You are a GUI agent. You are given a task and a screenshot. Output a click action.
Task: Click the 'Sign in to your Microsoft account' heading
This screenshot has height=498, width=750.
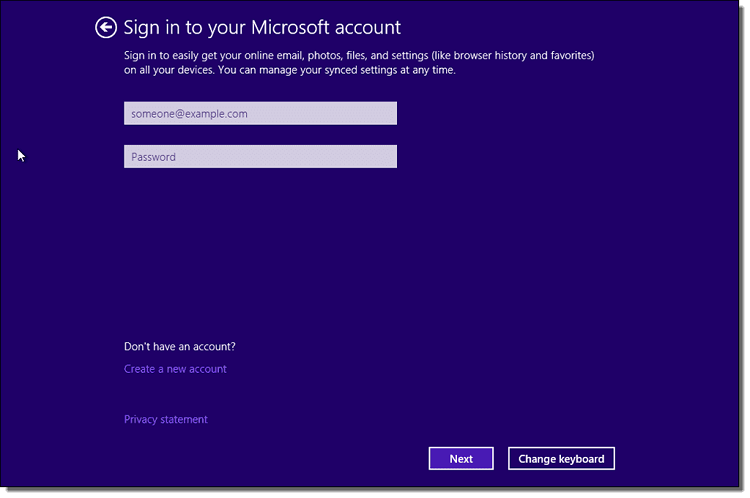click(x=262, y=28)
